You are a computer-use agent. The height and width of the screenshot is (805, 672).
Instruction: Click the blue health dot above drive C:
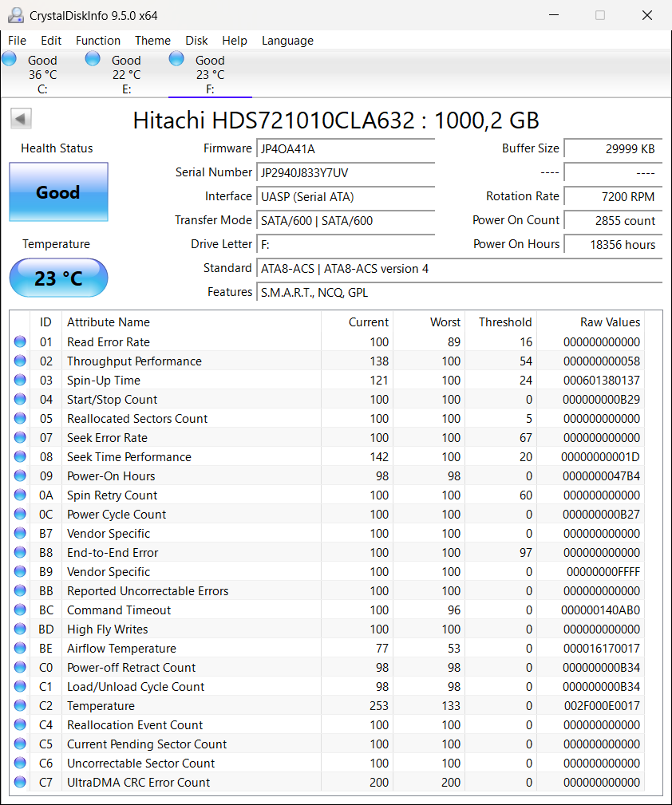[9, 57]
